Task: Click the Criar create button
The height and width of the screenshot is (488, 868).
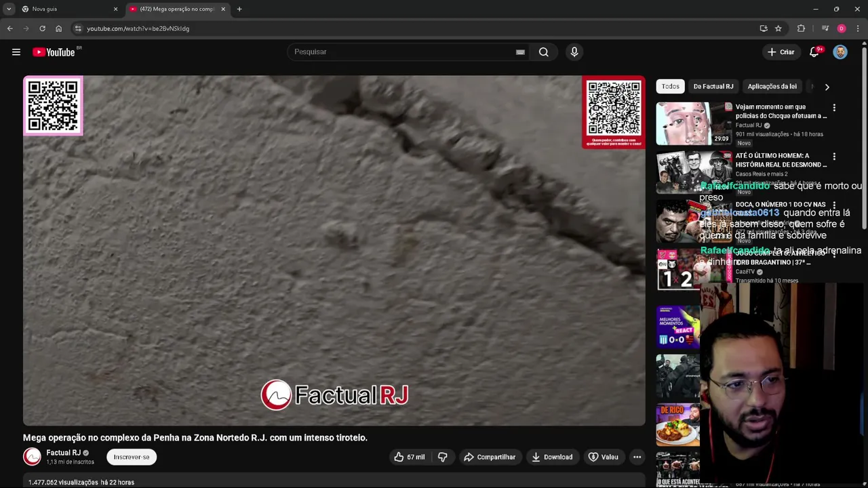Action: pos(781,52)
